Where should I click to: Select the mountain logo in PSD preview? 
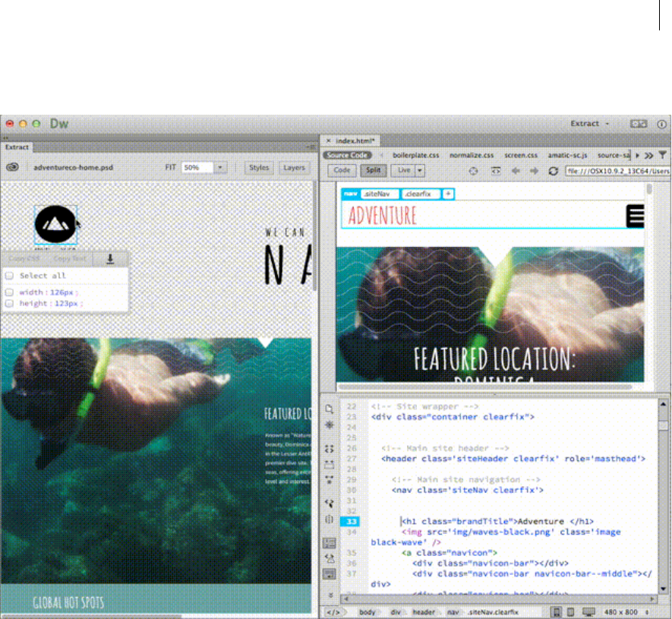[55, 224]
